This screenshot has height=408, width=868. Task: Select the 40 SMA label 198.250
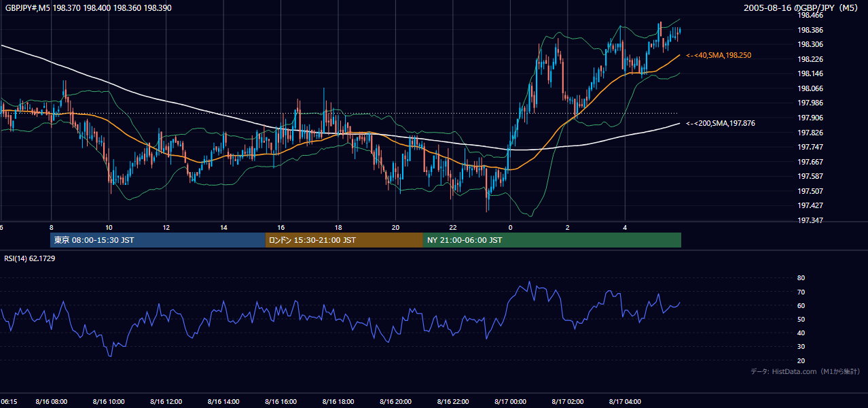click(719, 55)
